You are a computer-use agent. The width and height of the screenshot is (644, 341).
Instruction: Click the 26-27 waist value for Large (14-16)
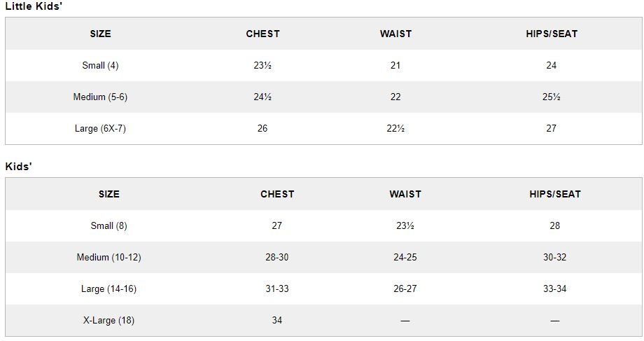coord(405,289)
